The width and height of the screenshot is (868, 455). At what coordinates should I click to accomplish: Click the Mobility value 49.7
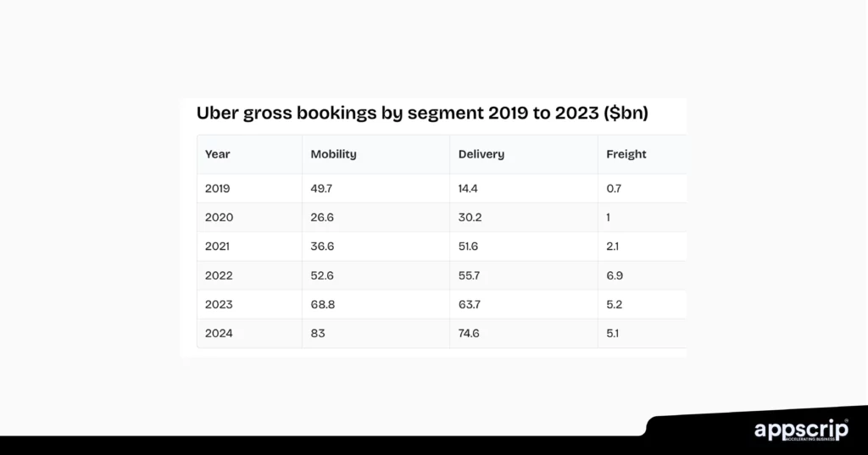(x=322, y=188)
